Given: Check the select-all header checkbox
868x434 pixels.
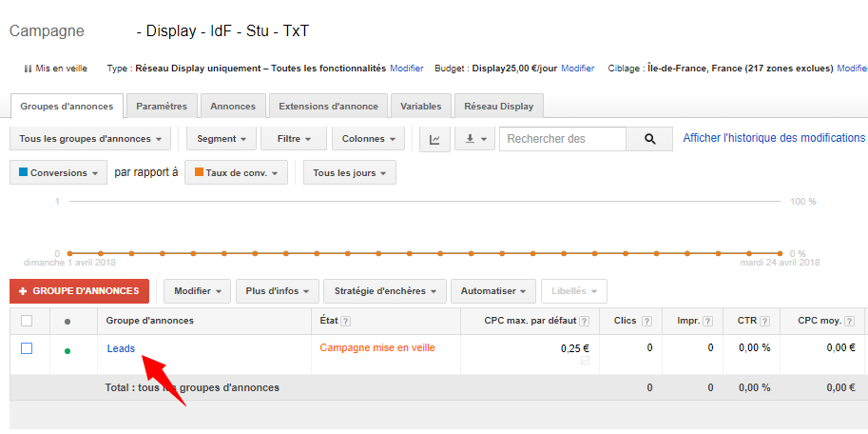Looking at the screenshot, I should 27,321.
